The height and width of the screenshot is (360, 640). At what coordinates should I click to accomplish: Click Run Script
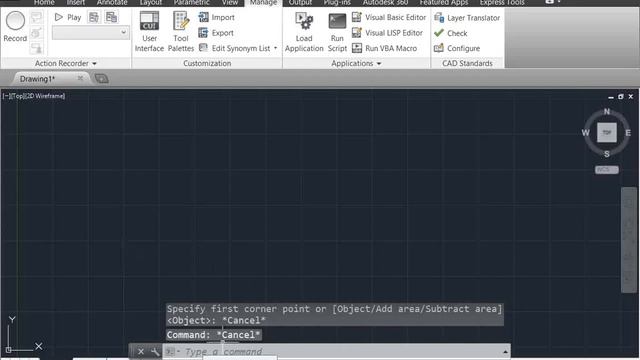pos(337,32)
